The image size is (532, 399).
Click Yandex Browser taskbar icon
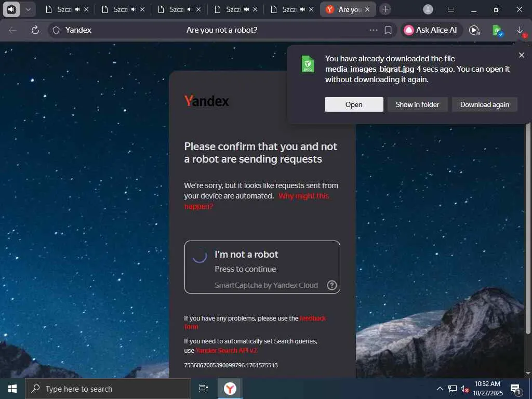coord(230,389)
